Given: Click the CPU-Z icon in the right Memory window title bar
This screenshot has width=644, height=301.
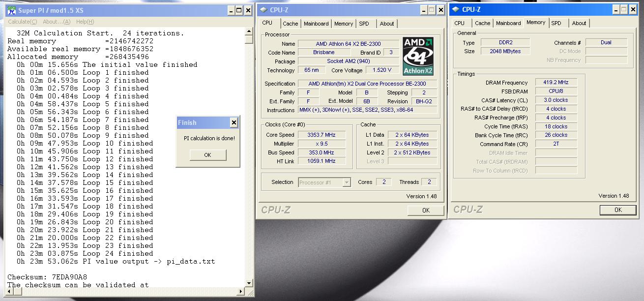Looking at the screenshot, I should click(455, 9).
